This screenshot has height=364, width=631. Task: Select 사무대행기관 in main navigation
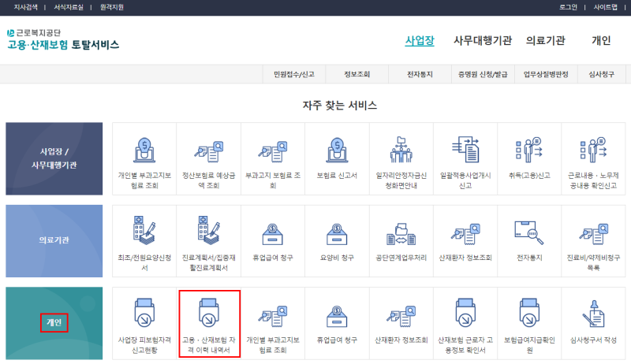483,41
